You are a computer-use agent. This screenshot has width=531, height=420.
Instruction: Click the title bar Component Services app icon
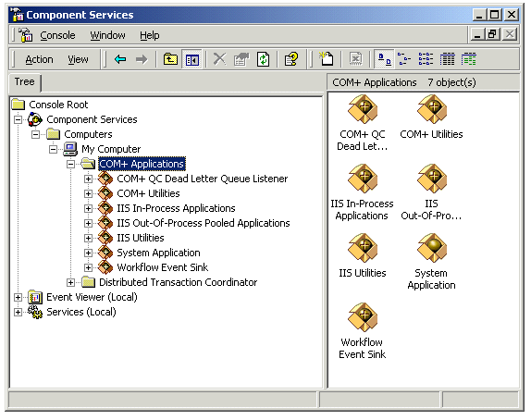click(17, 15)
